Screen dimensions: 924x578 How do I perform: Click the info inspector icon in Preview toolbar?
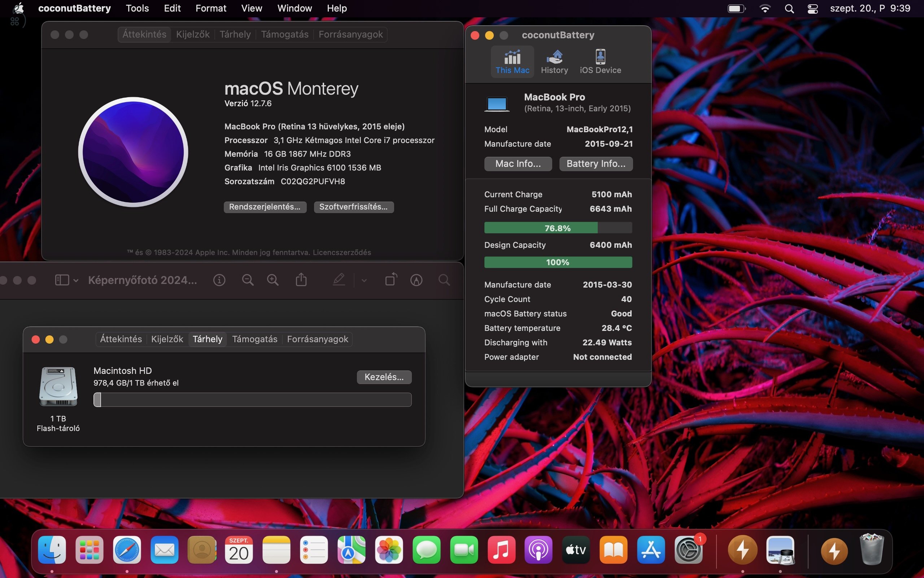click(219, 280)
